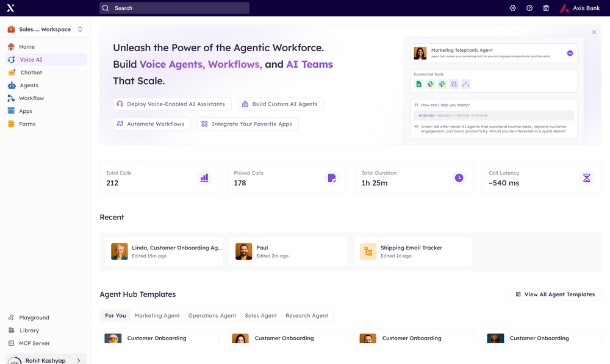Screen dimensions: 610x364
Task: Click the Playground icon in sidebar
Action: coord(11,317)
